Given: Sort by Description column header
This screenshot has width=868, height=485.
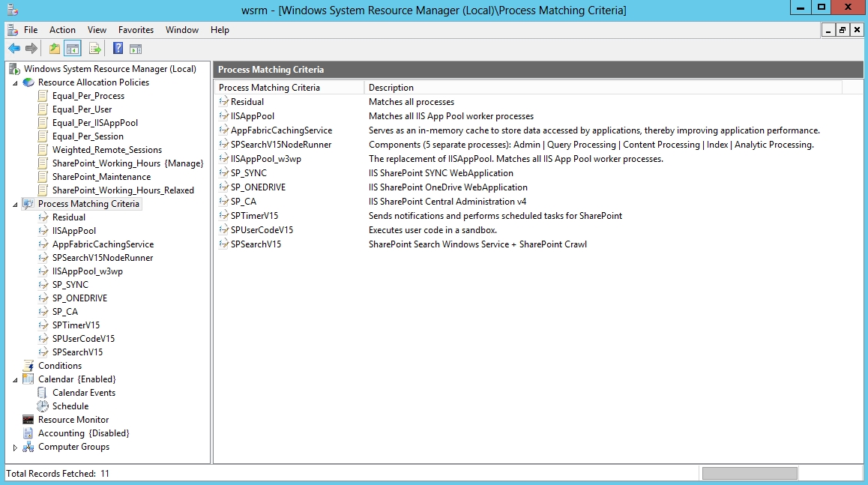Looking at the screenshot, I should (603, 88).
